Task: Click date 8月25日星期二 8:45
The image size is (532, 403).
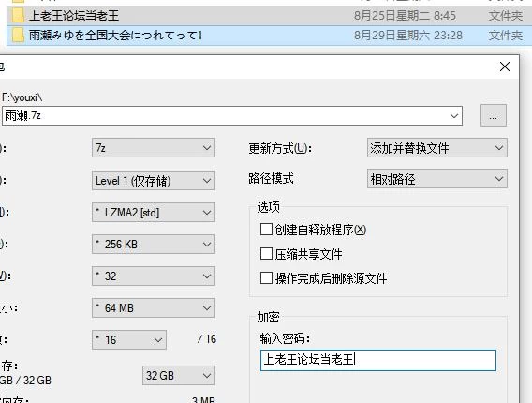Action: (405, 16)
